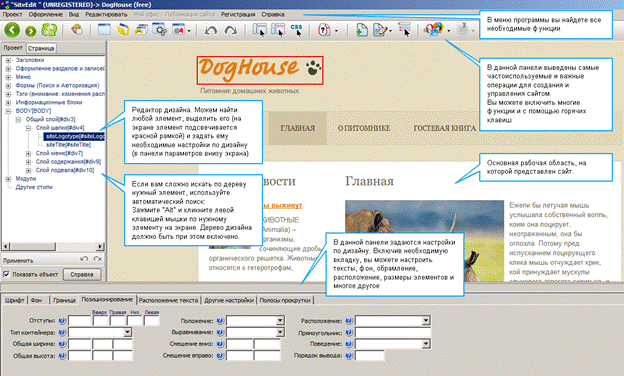Click the Redo arrow in the main toolbar

(231, 30)
